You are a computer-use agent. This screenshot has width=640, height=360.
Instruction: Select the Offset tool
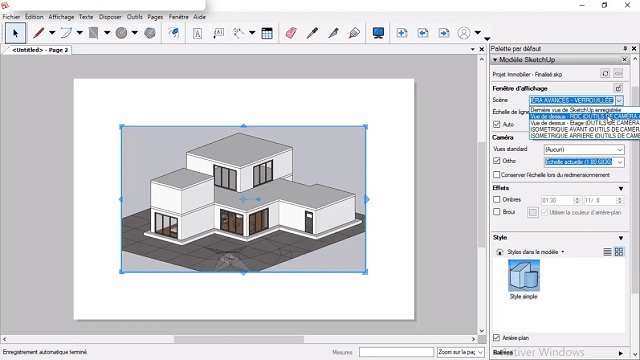pos(174,33)
